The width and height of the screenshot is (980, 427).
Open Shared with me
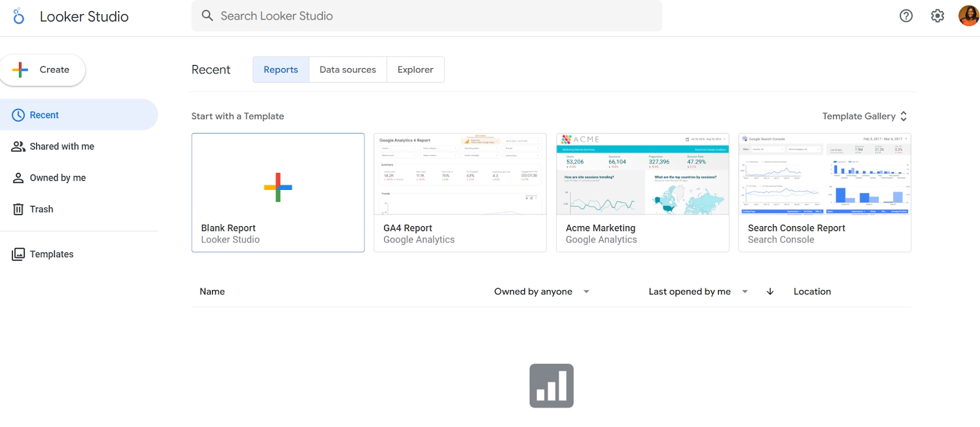click(79, 146)
